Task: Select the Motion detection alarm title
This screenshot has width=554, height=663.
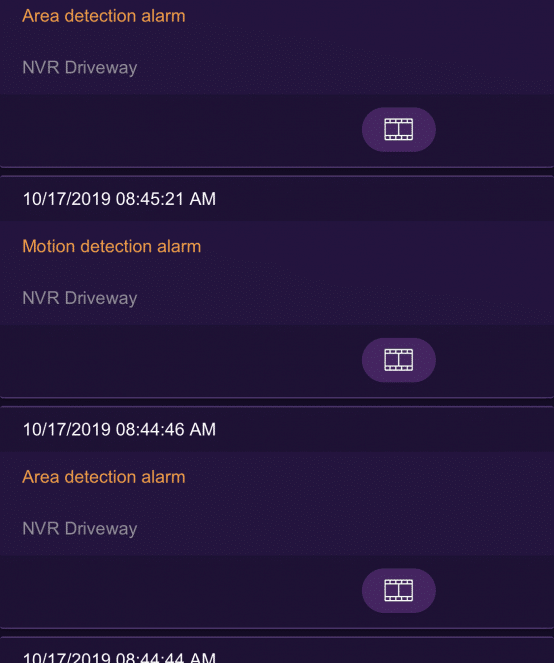Action: 112,247
